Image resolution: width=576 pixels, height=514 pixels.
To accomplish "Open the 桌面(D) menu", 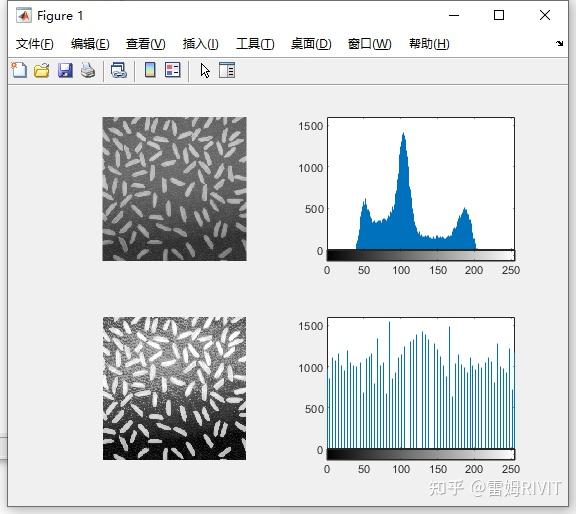I will [311, 44].
